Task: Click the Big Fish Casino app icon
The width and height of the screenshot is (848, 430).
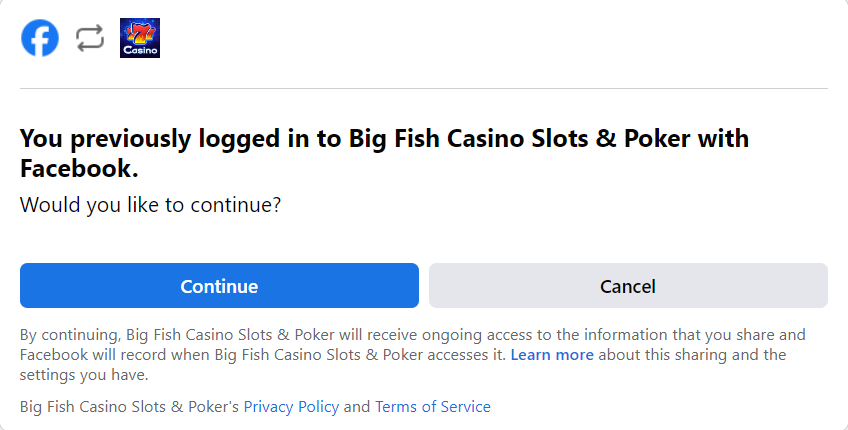Action: click(140, 38)
